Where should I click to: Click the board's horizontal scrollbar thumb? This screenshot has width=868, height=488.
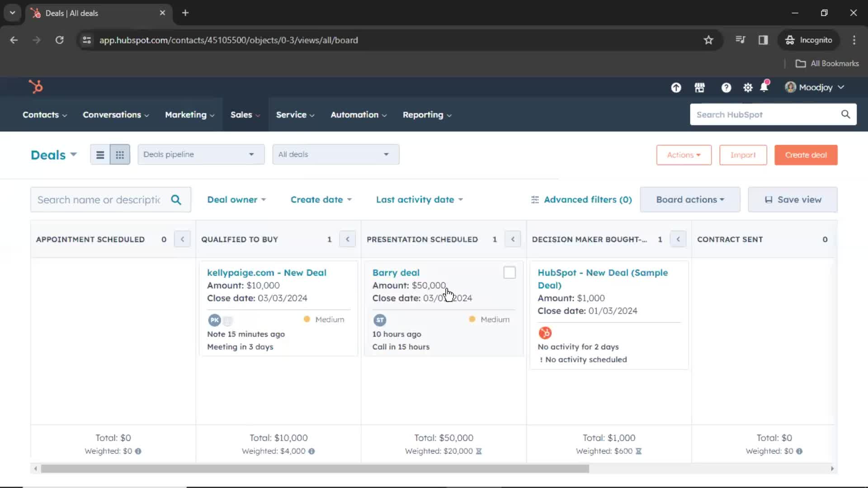(315, 469)
